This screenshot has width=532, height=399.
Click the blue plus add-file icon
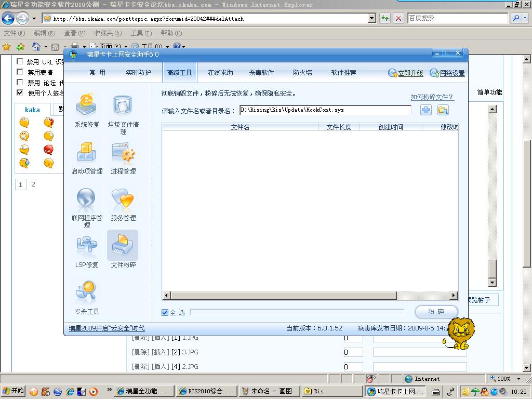coord(426,110)
